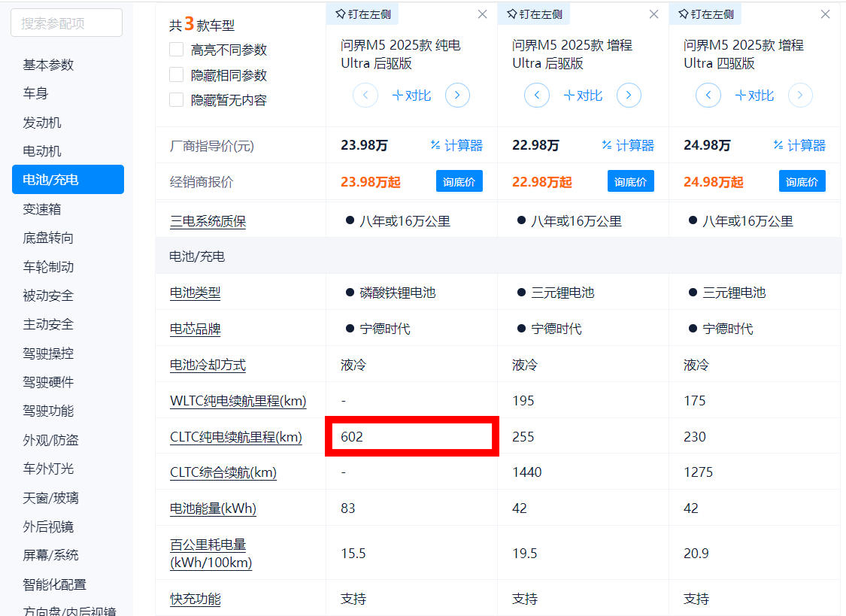Click 询底价 for the 23.98万起 model
The height and width of the screenshot is (616, 846).
pyautogui.click(x=459, y=181)
